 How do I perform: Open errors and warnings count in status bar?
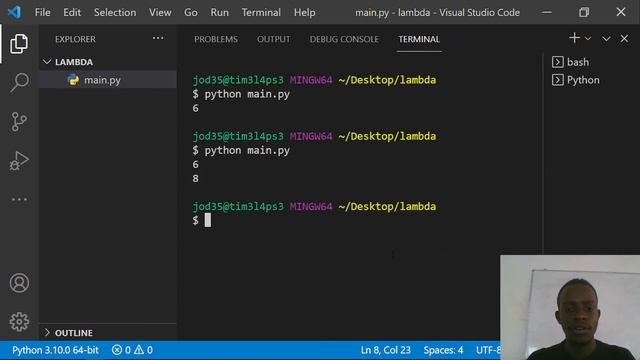click(x=132, y=350)
